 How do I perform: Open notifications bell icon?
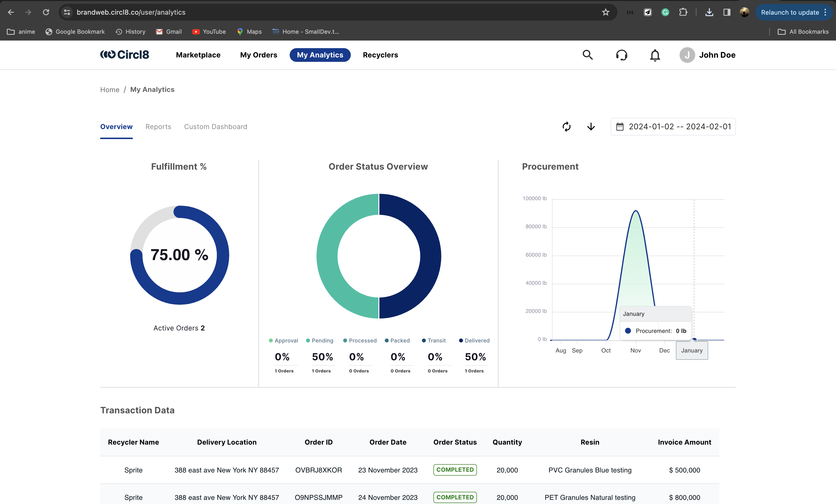655,55
